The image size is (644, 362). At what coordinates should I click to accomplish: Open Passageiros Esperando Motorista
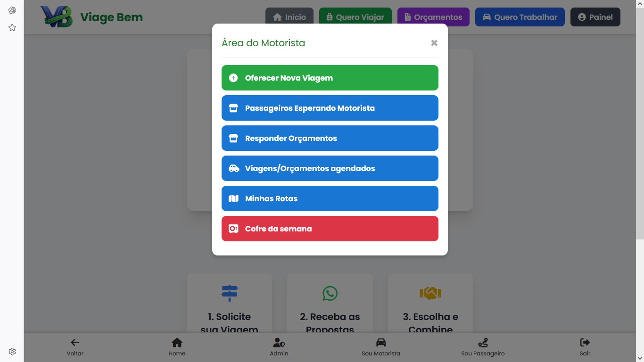click(330, 108)
